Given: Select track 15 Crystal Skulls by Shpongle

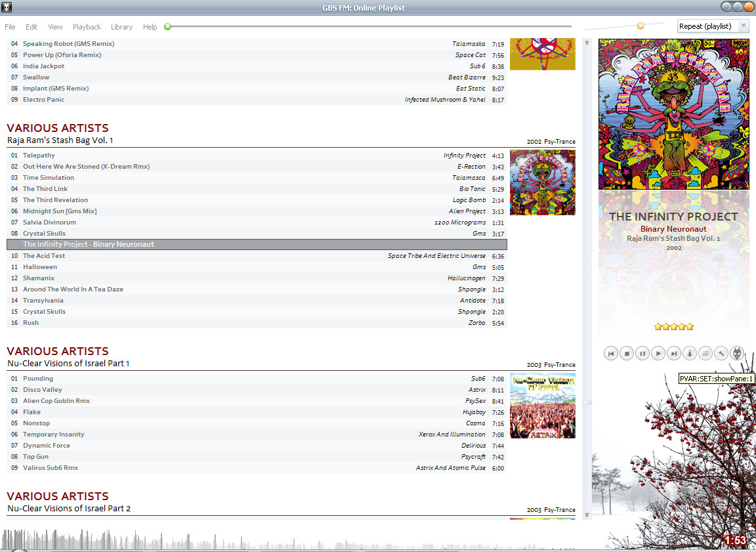Looking at the screenshot, I should 257,311.
